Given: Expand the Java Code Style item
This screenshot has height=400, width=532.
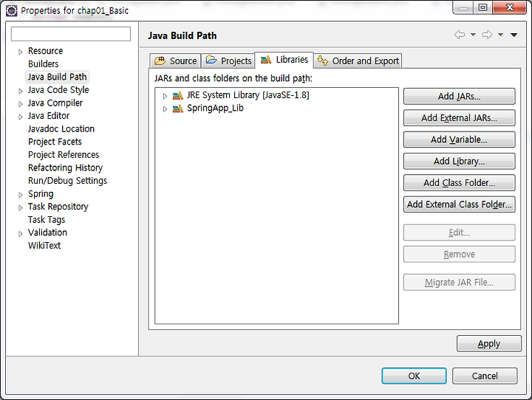Looking at the screenshot, I should (x=21, y=91).
